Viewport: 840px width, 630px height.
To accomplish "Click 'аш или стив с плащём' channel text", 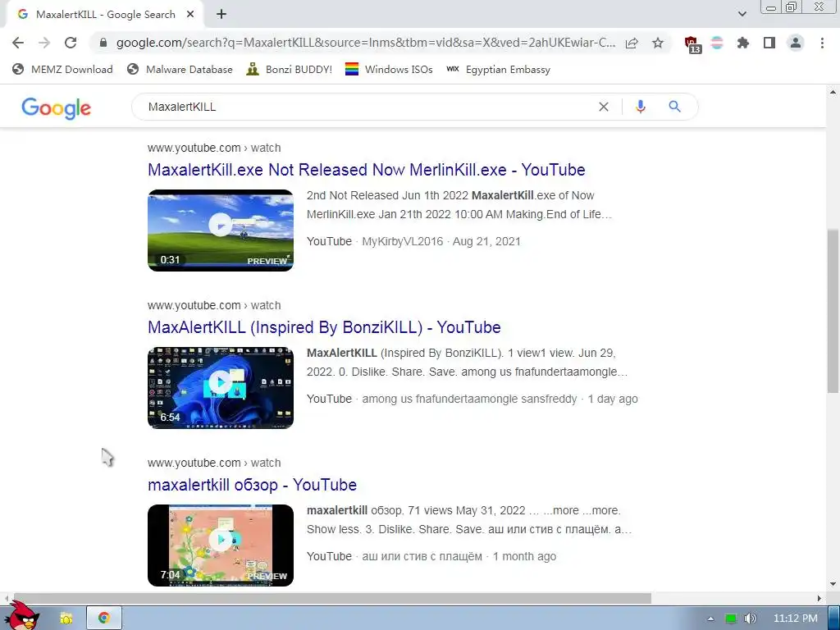I will click(x=422, y=557).
